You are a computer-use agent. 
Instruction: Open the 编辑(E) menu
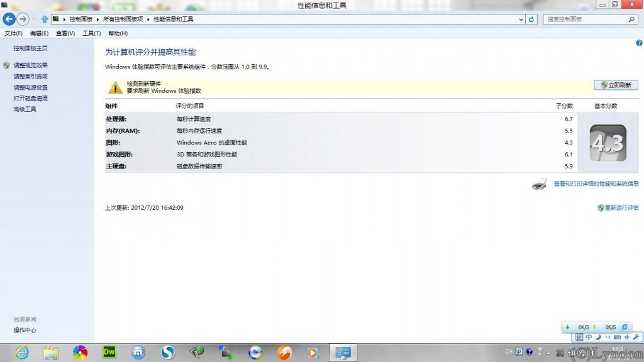(39, 33)
